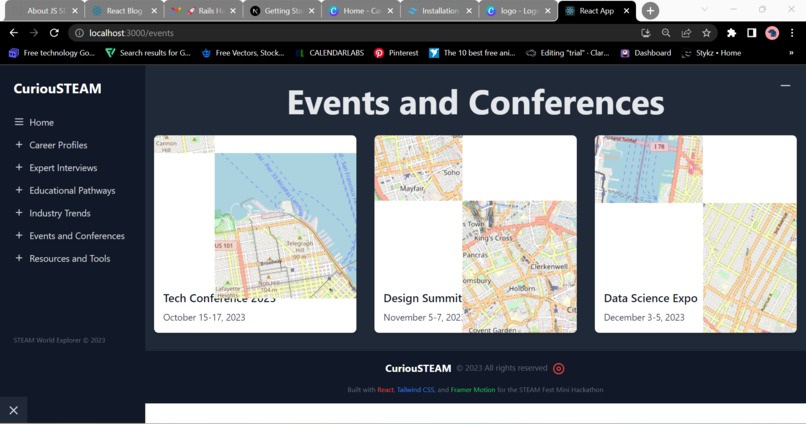The width and height of the screenshot is (806, 424).
Task: Open the Stykz • Home bookmark
Action: point(711,53)
